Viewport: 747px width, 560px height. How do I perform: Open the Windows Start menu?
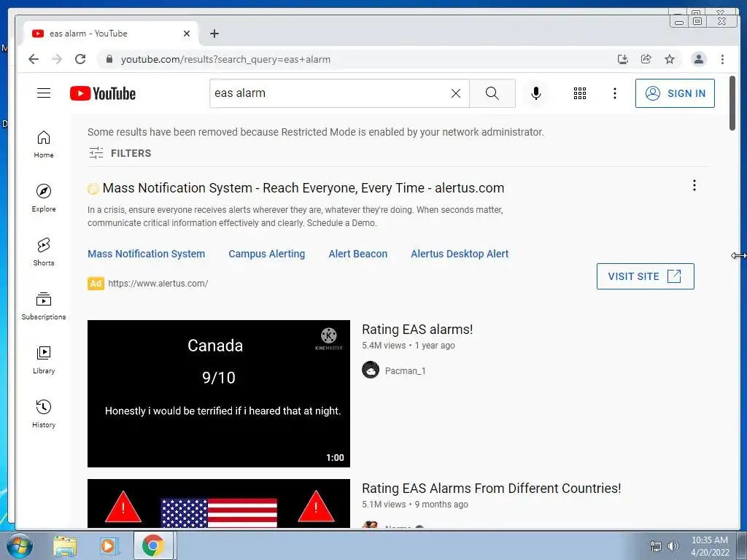coord(19,545)
